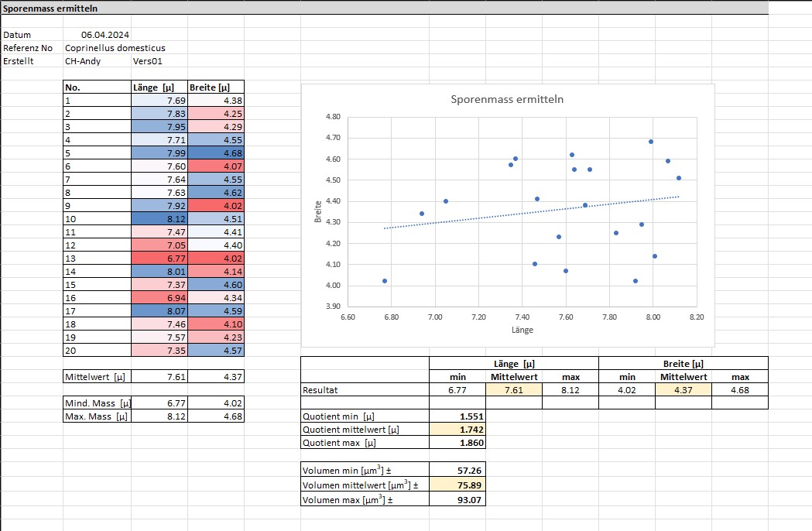Viewport: 812px width, 531px height.
Task: Select the 'Resultat' row label cell
Action: [364, 390]
